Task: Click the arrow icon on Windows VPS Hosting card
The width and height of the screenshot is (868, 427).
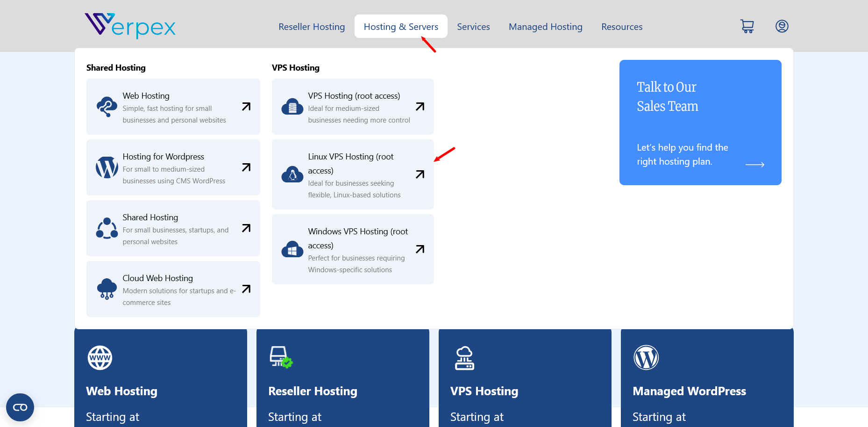Action: (420, 249)
